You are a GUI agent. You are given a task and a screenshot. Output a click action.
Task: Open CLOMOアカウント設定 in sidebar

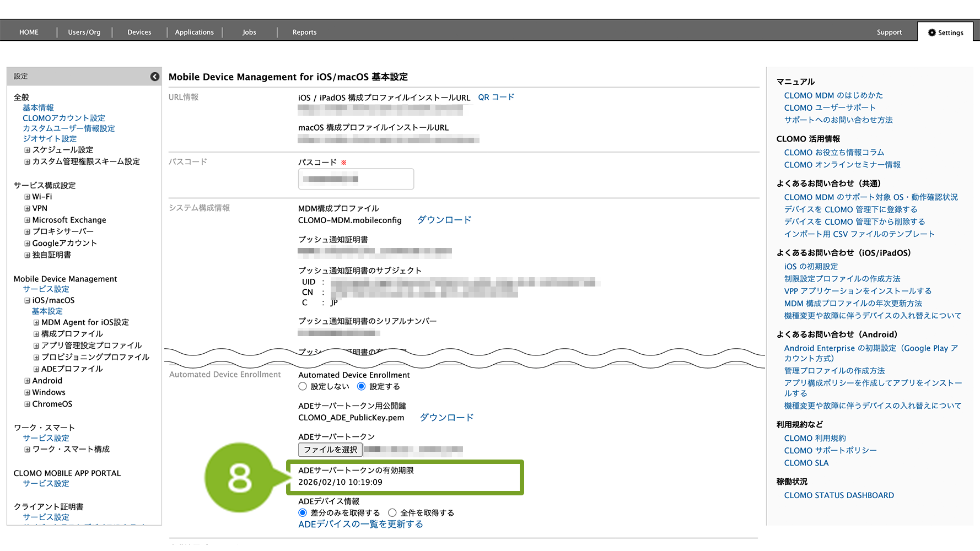coord(64,118)
